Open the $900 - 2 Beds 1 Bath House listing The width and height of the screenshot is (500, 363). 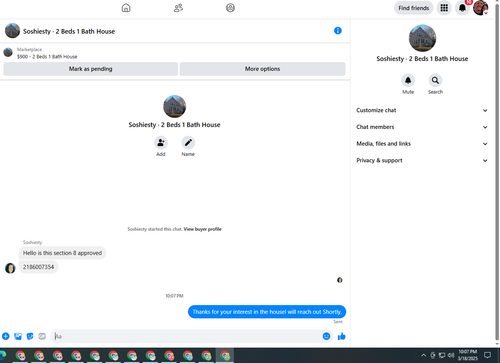(x=47, y=57)
